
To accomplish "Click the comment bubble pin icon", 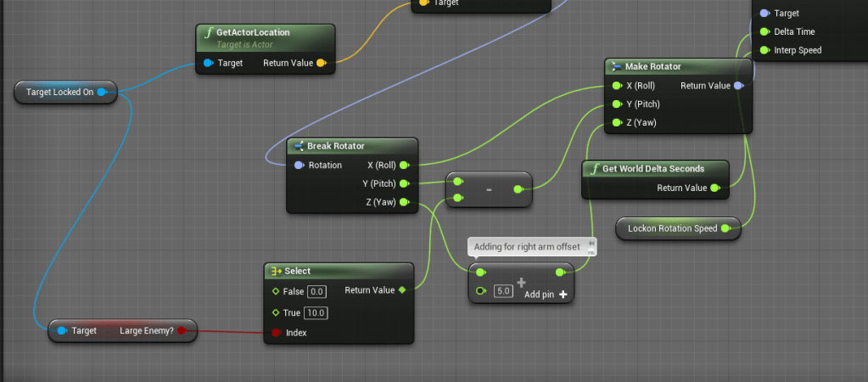I will 591,244.
